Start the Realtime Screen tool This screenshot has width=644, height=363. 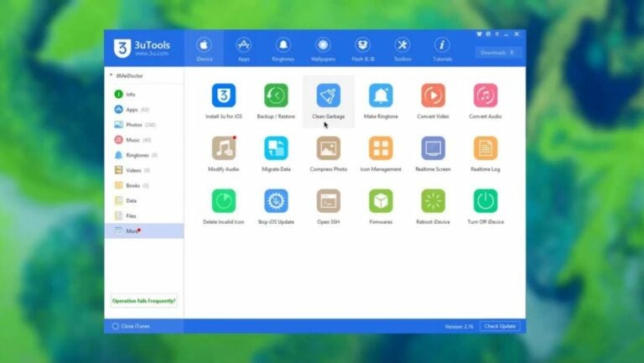click(433, 153)
